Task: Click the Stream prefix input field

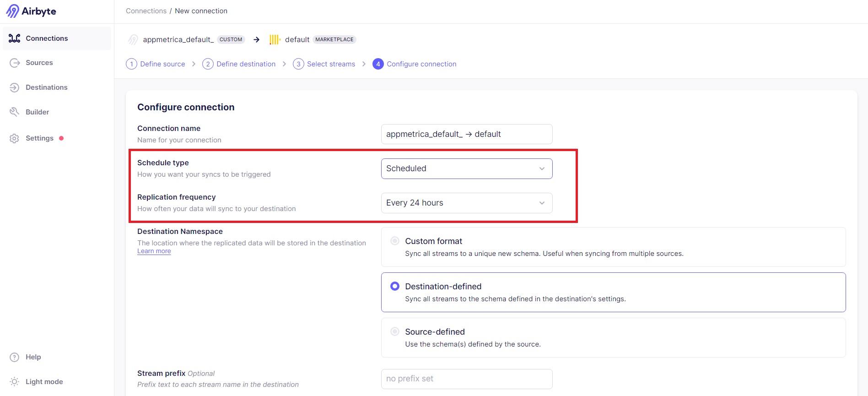Action: (x=467, y=379)
